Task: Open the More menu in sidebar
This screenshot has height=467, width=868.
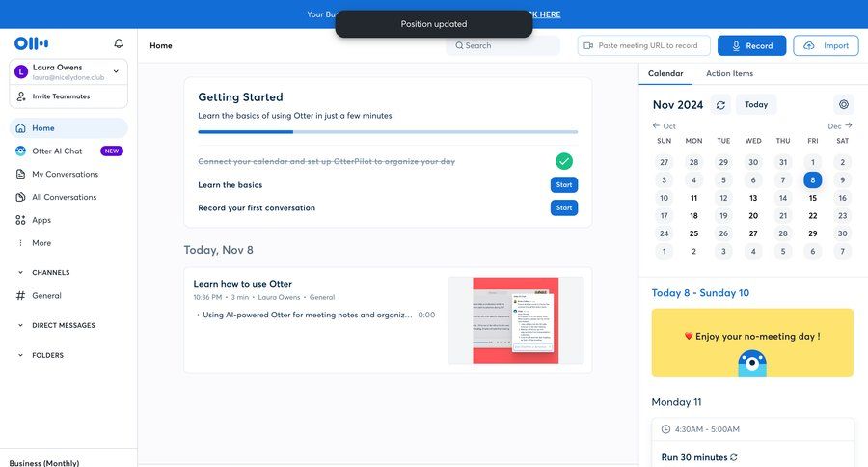Action: point(68,242)
